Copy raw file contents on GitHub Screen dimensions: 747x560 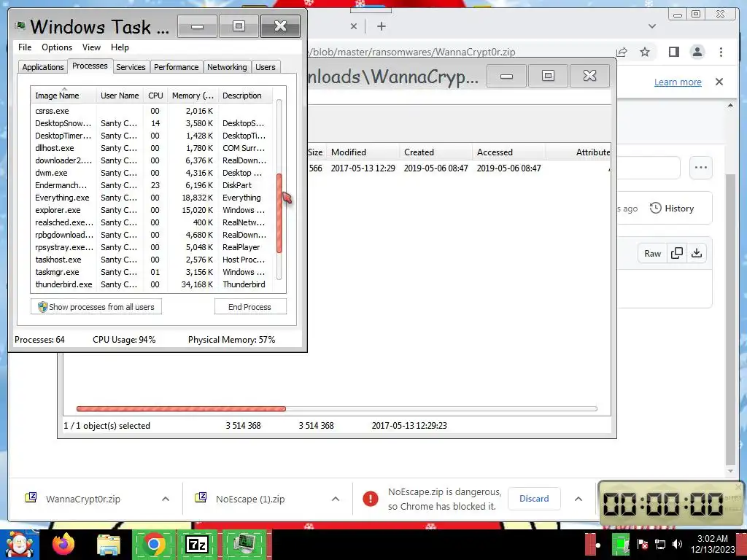677,253
